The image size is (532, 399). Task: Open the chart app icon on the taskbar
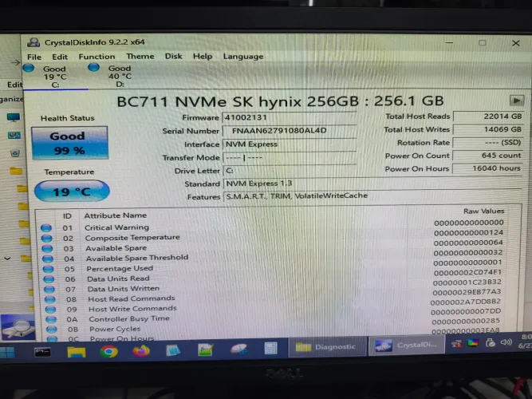[x=206, y=350]
